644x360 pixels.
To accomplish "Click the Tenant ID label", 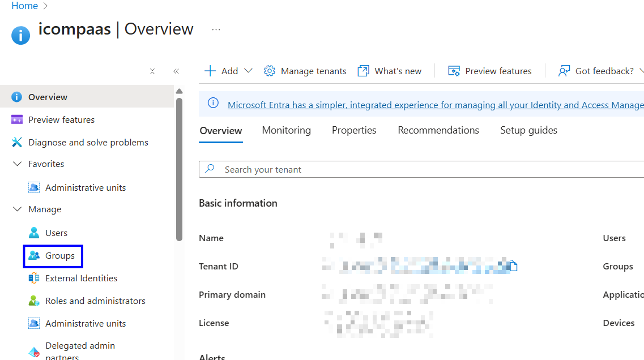I will [219, 267].
